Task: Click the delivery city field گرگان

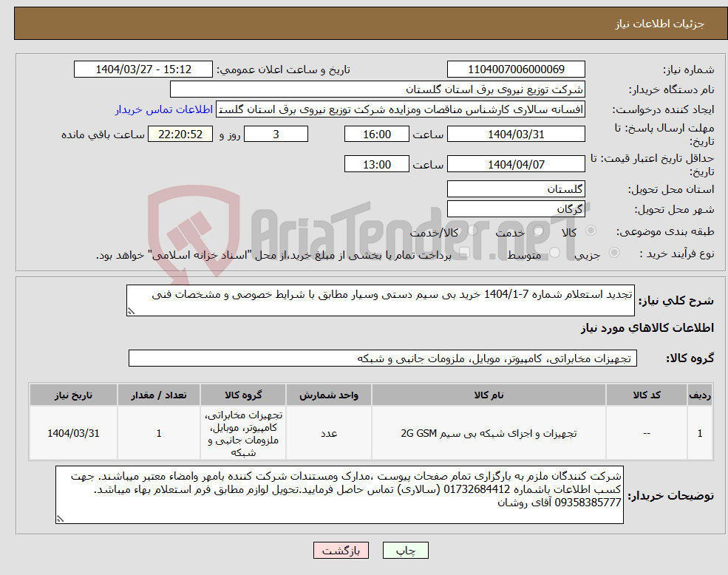Action: click(516, 209)
